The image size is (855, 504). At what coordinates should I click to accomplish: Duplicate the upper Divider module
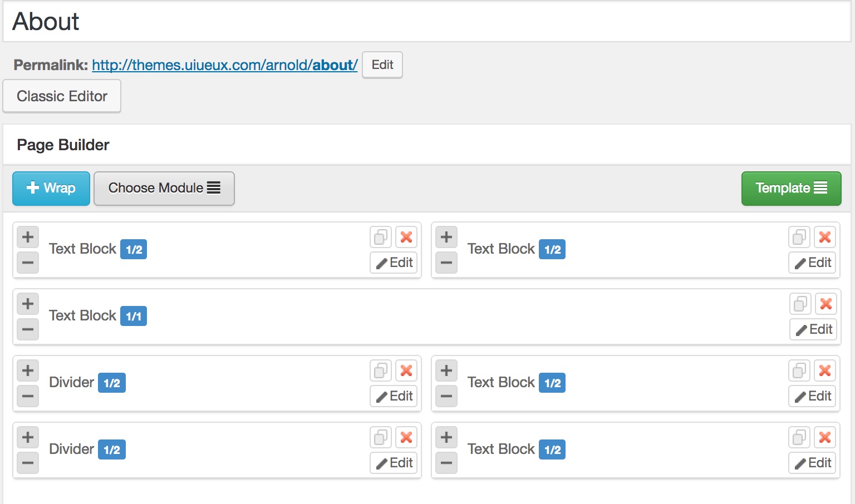tap(381, 370)
